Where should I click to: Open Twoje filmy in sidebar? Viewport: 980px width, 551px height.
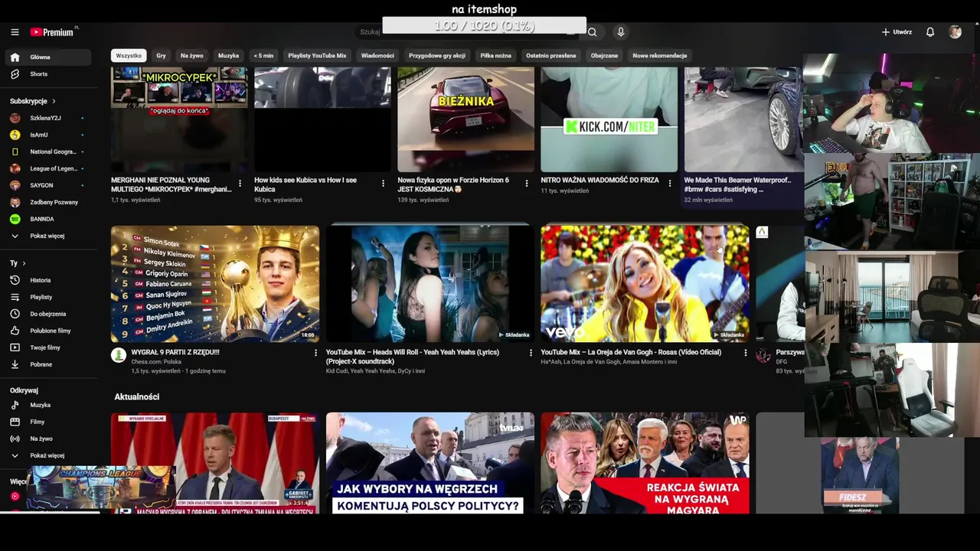pos(47,347)
